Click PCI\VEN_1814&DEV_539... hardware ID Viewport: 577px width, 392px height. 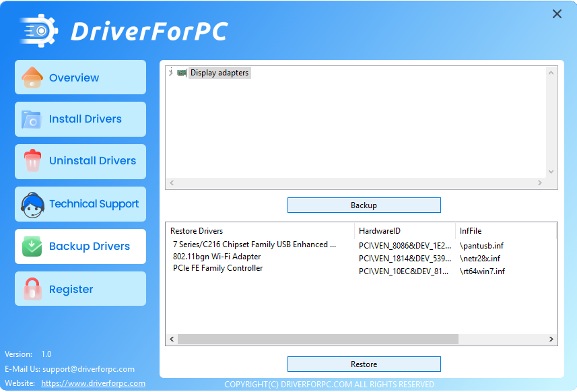pyautogui.click(x=405, y=259)
